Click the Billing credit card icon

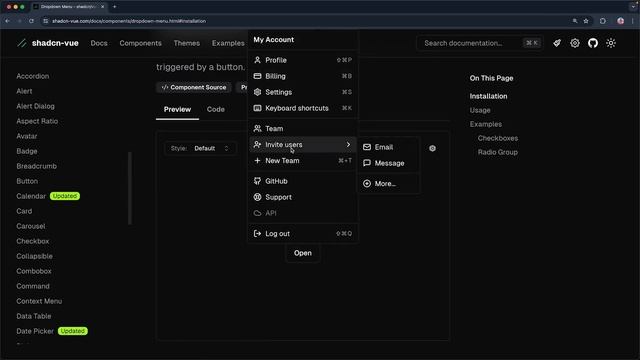257,76
